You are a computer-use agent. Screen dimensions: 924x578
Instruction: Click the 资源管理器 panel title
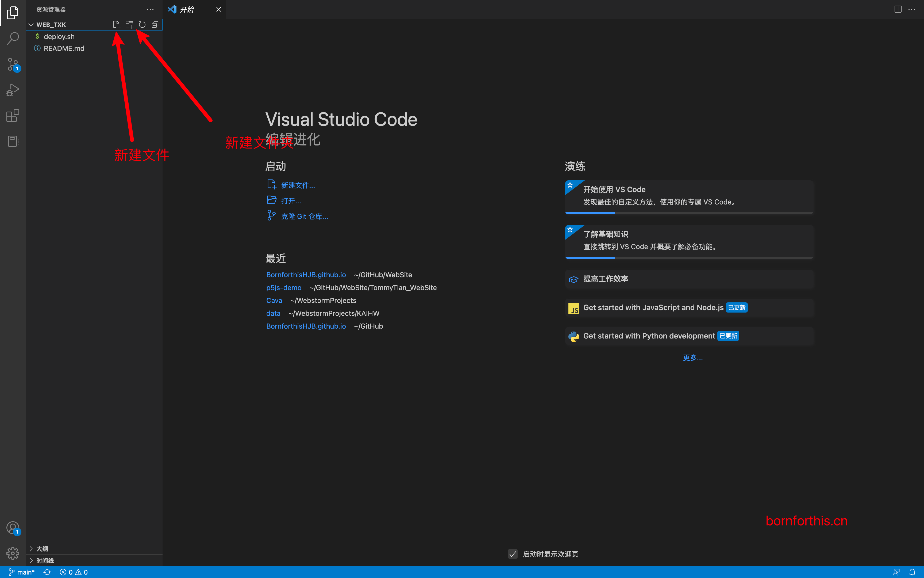point(51,9)
